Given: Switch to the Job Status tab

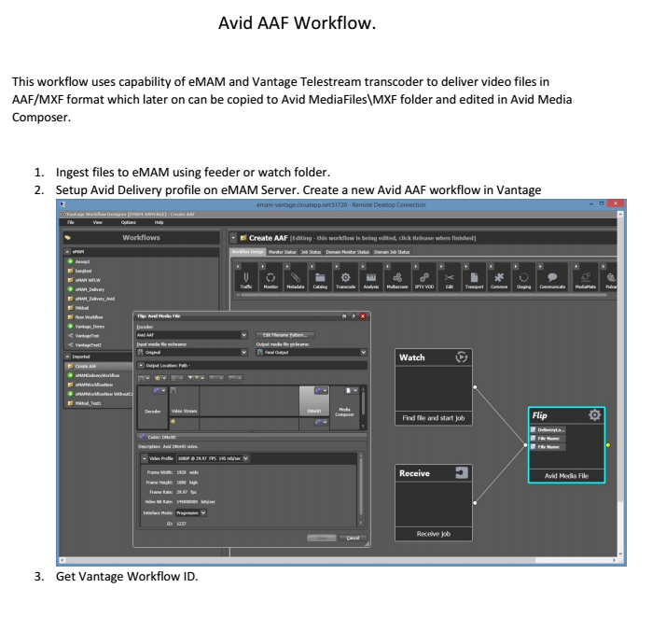Looking at the screenshot, I should 311,252.
